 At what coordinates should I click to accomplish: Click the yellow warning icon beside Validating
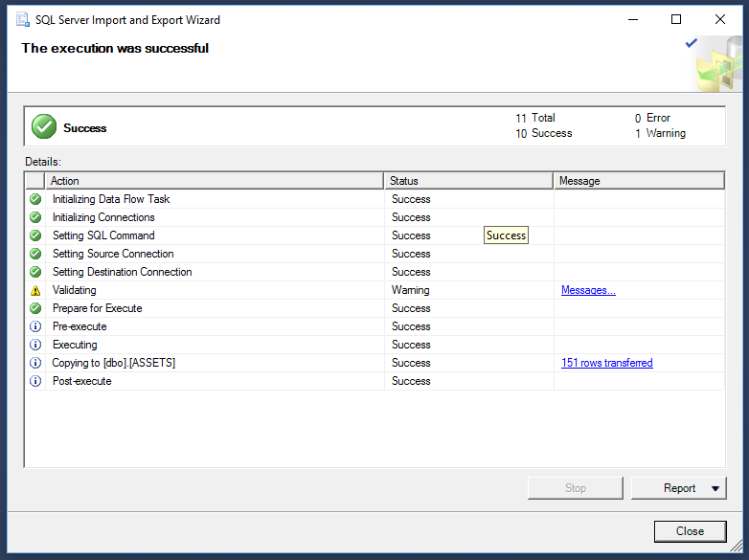pyautogui.click(x=35, y=290)
